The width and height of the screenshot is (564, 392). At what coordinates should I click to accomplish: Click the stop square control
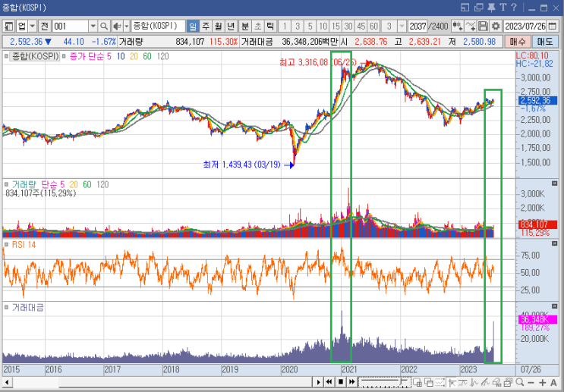[341, 382]
